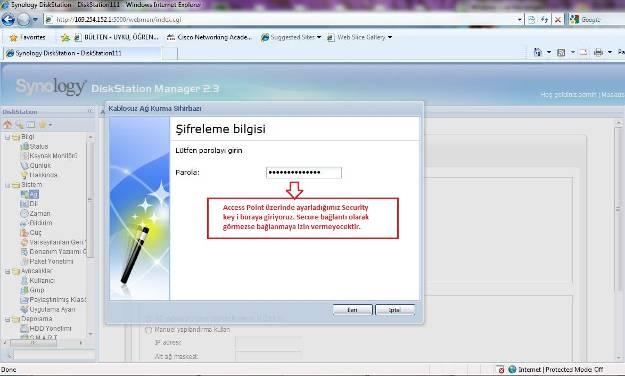Click the İptal cancel button in wizard
This screenshot has height=376, width=625.
[x=395, y=310]
